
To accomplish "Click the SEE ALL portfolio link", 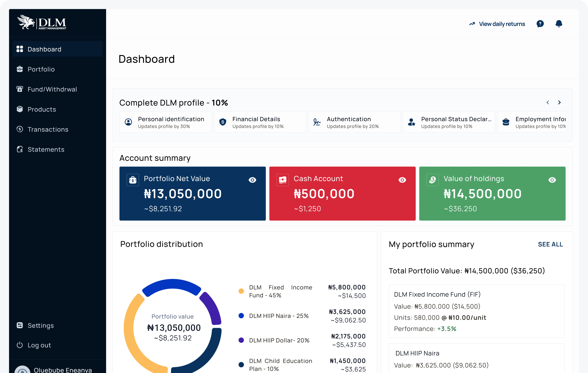I will pos(550,244).
